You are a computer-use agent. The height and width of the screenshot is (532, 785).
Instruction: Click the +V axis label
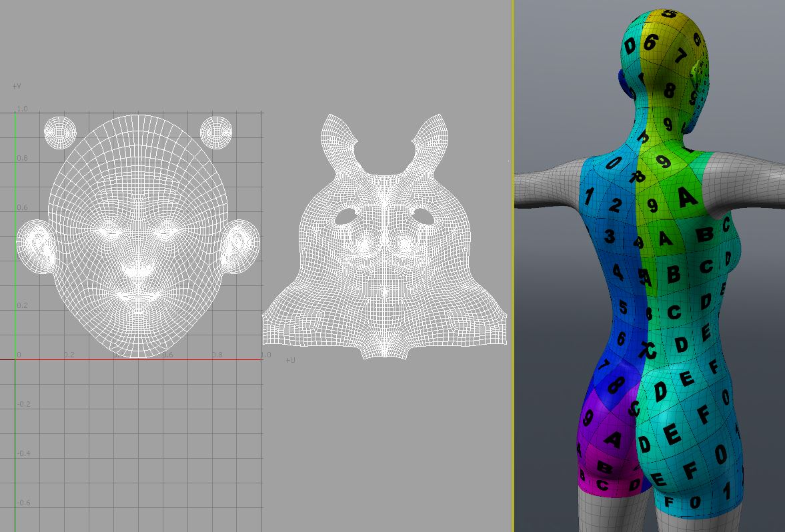point(16,86)
